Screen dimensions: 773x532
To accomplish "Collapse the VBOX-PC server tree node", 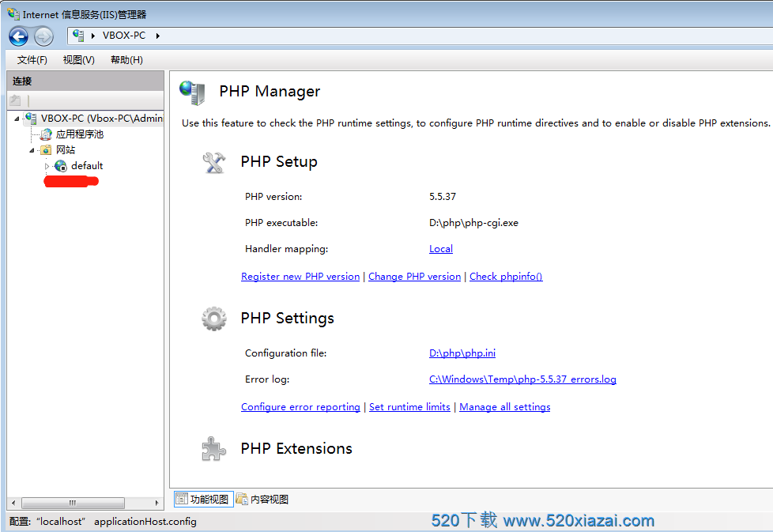I will (x=17, y=119).
